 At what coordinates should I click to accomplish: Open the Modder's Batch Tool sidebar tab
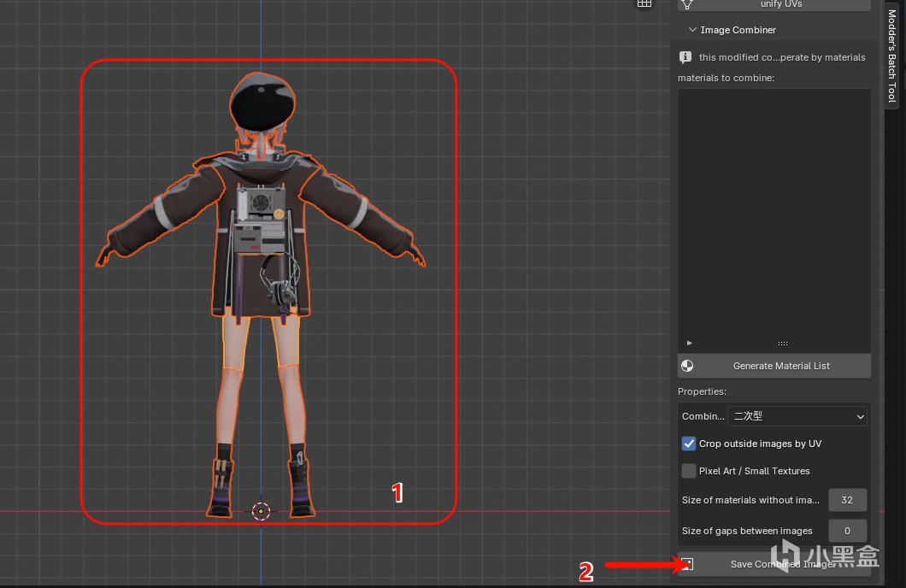click(x=891, y=56)
